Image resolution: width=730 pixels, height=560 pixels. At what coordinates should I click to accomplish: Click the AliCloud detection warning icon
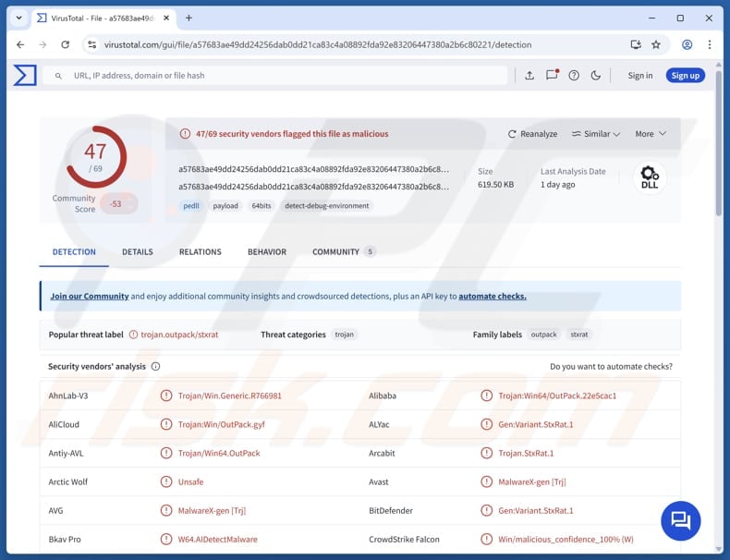coord(166,424)
